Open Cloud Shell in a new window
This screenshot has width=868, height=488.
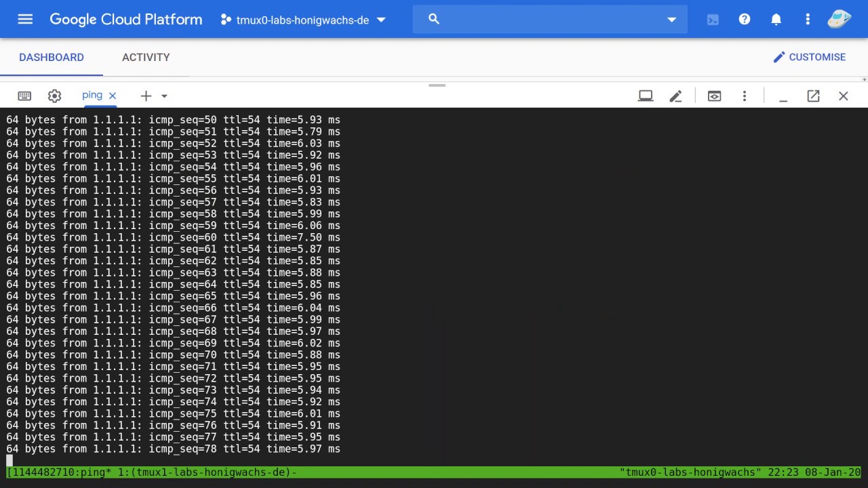tap(813, 96)
